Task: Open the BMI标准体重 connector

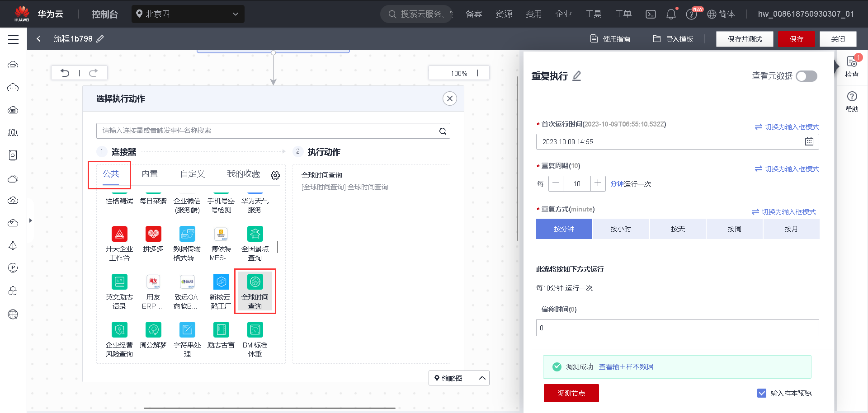Action: click(255, 329)
